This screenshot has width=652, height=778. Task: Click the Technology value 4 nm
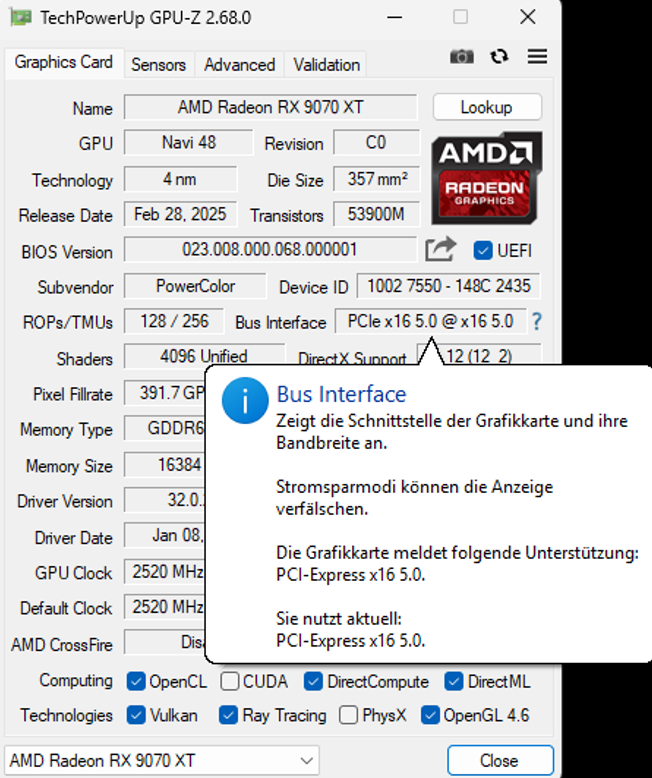(x=180, y=179)
